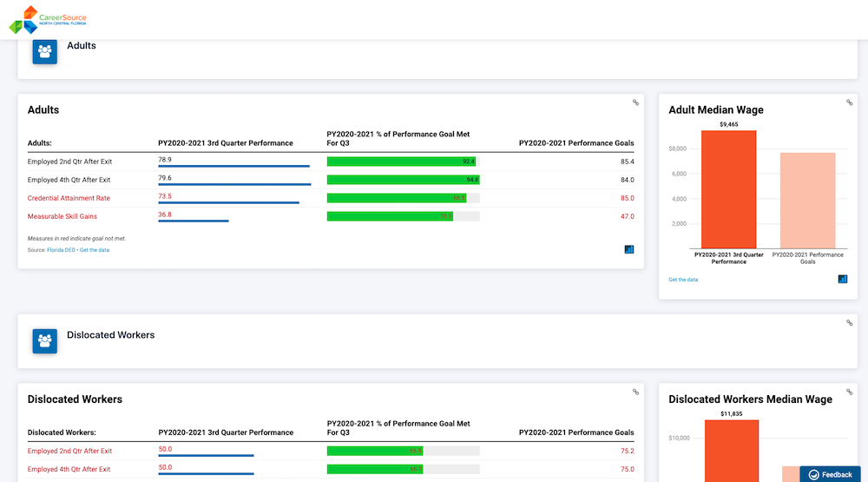Open the Feedback button
The width and height of the screenshot is (868, 482).
click(830, 474)
